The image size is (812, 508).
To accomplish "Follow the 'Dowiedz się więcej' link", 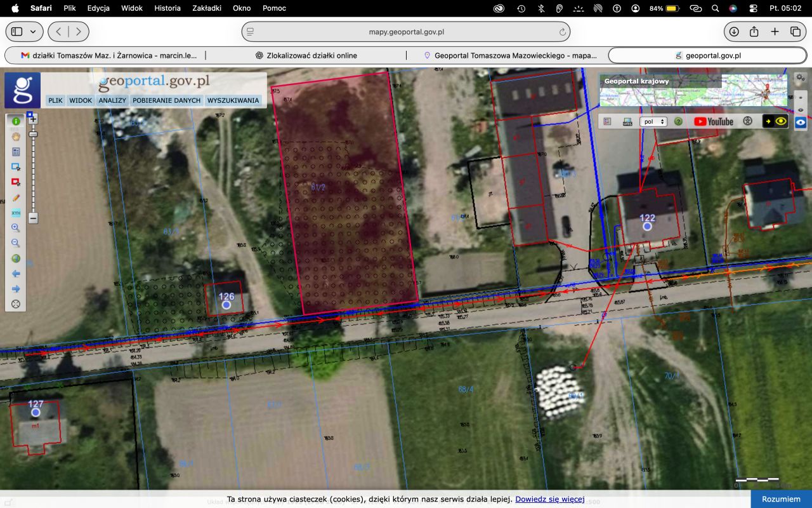I will click(x=549, y=499).
